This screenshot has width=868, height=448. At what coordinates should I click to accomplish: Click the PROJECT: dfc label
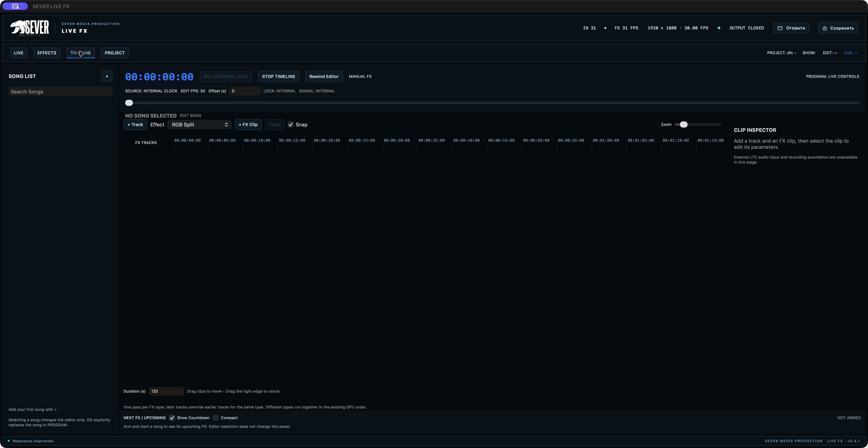781,53
